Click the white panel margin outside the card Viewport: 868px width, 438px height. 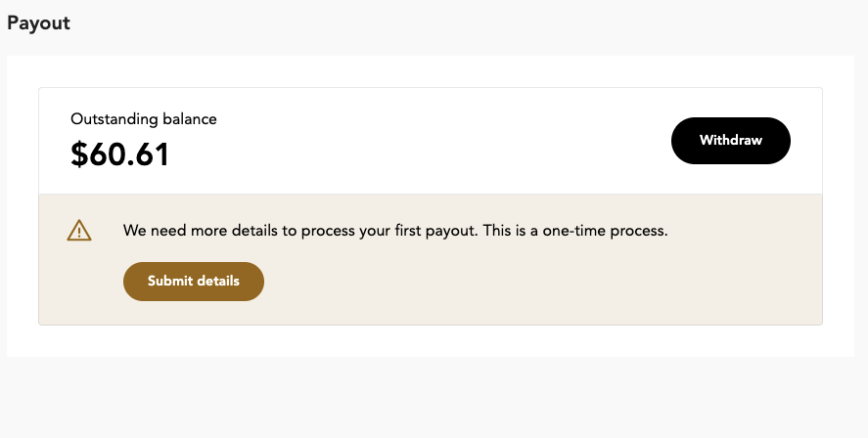[x=23, y=205]
